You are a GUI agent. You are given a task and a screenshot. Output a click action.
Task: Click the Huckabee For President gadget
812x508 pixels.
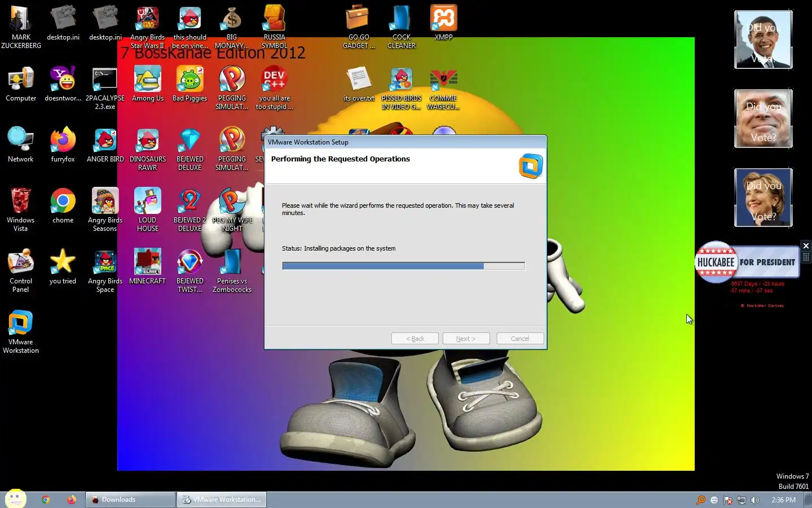[x=747, y=262]
